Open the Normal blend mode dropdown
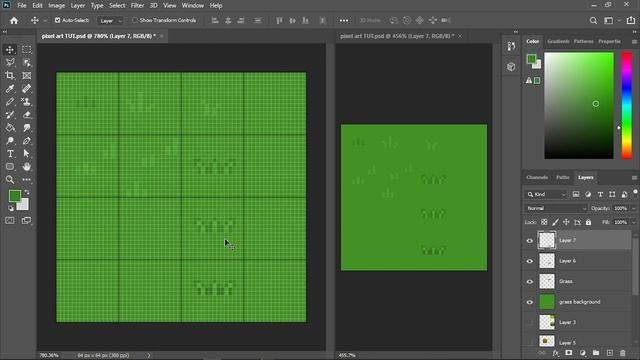The width and height of the screenshot is (640, 360). pyautogui.click(x=556, y=209)
